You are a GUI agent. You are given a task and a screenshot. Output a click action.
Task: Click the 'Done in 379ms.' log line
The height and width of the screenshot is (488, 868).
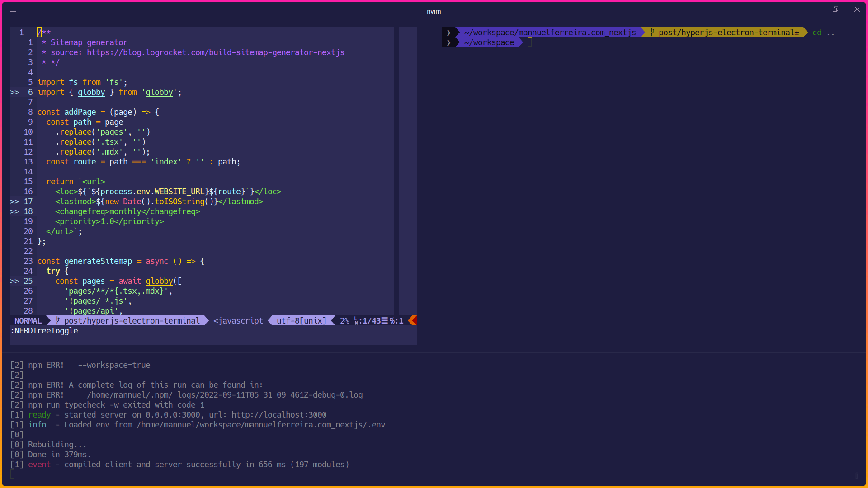51,455
